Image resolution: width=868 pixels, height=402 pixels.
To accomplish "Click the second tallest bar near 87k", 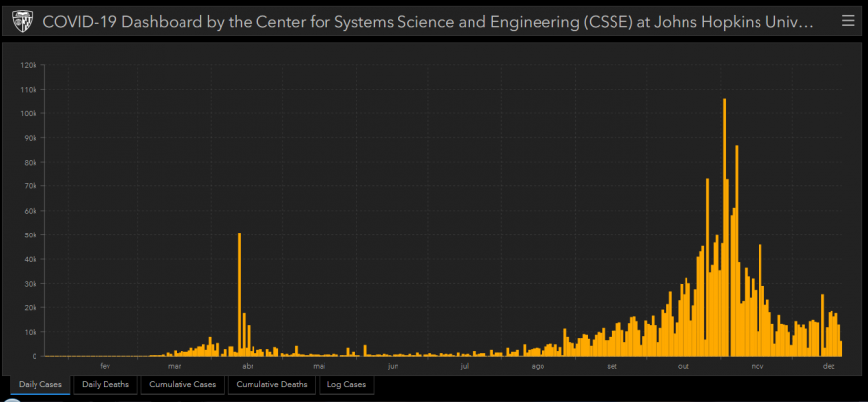I will click(736, 250).
